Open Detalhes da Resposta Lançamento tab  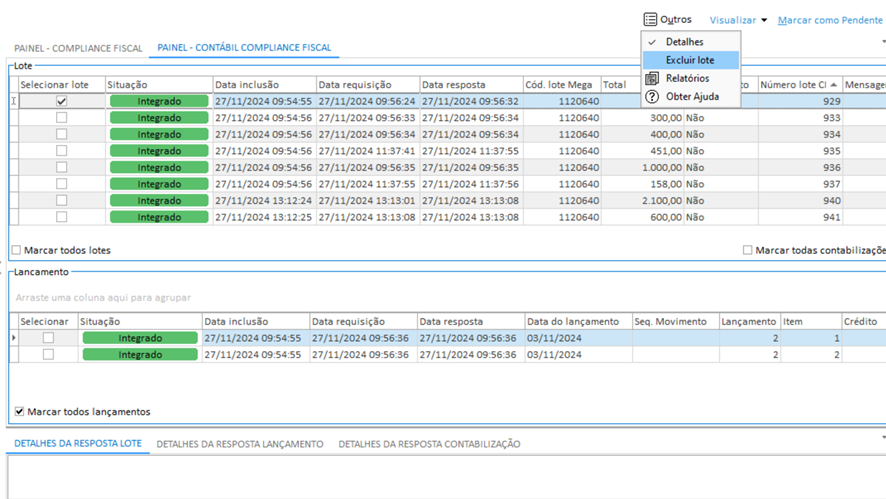(x=239, y=444)
